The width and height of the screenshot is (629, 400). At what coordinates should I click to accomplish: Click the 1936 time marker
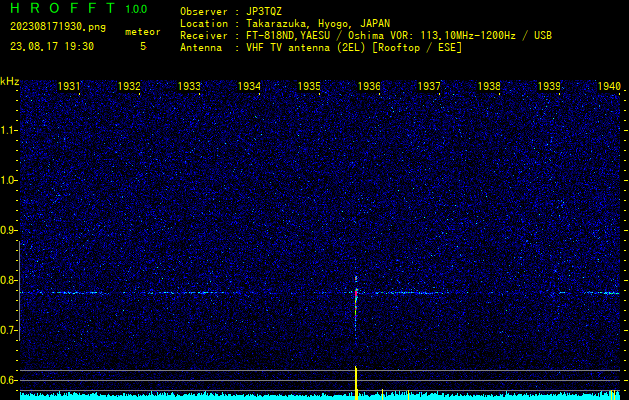[369, 87]
